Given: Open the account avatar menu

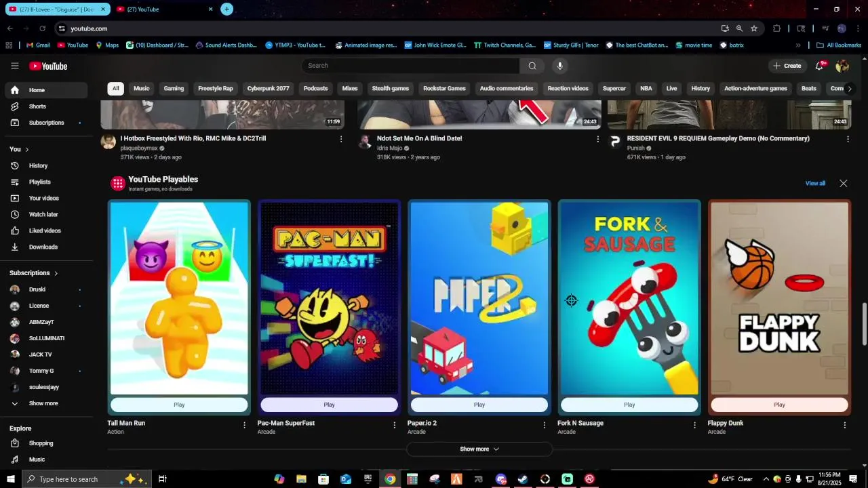Looking at the screenshot, I should point(842,66).
